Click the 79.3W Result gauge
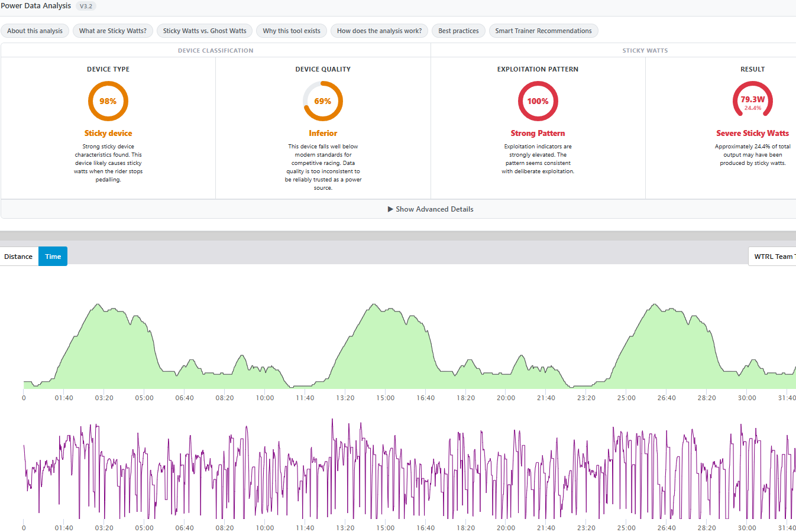The width and height of the screenshot is (796, 532). click(753, 101)
